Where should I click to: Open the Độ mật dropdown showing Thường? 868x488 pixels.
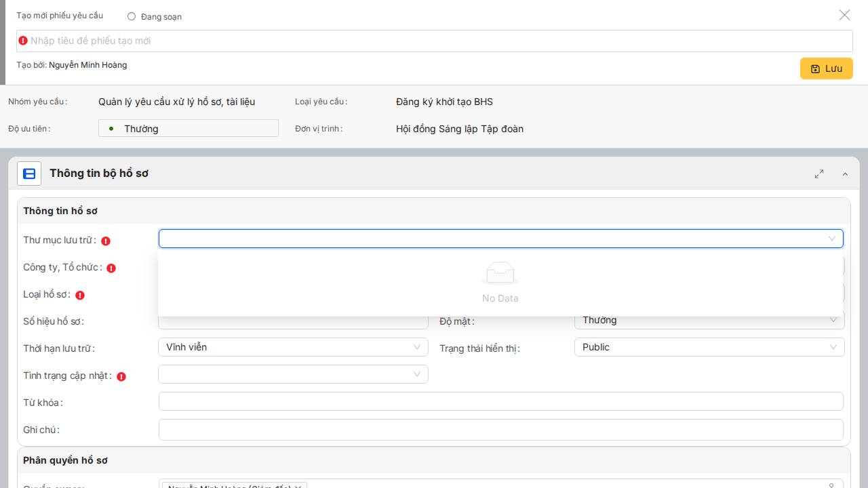(709, 321)
